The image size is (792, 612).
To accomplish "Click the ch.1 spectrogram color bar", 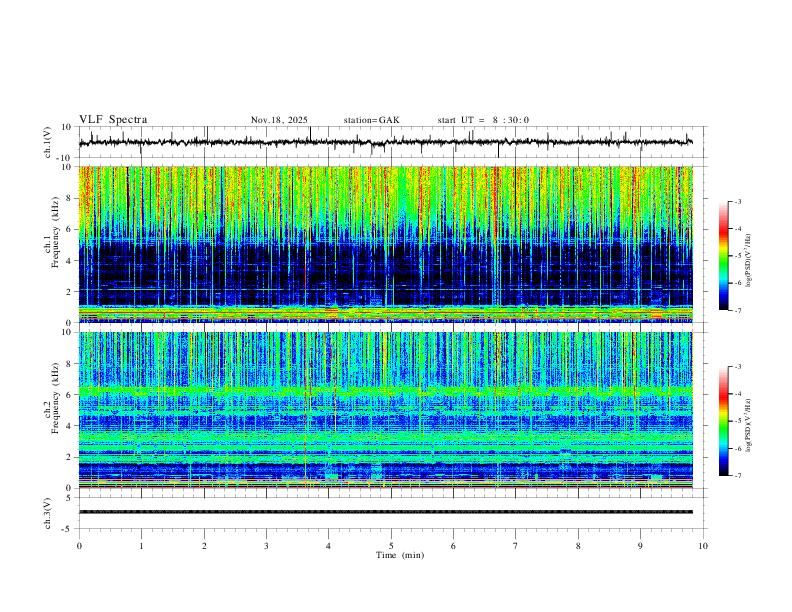I will [x=724, y=256].
